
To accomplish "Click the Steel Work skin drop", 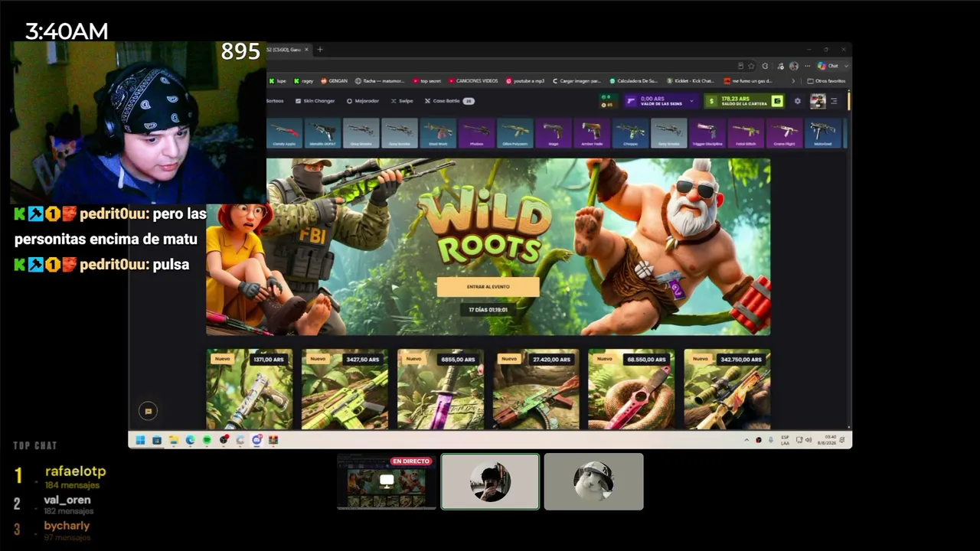I will (x=438, y=133).
